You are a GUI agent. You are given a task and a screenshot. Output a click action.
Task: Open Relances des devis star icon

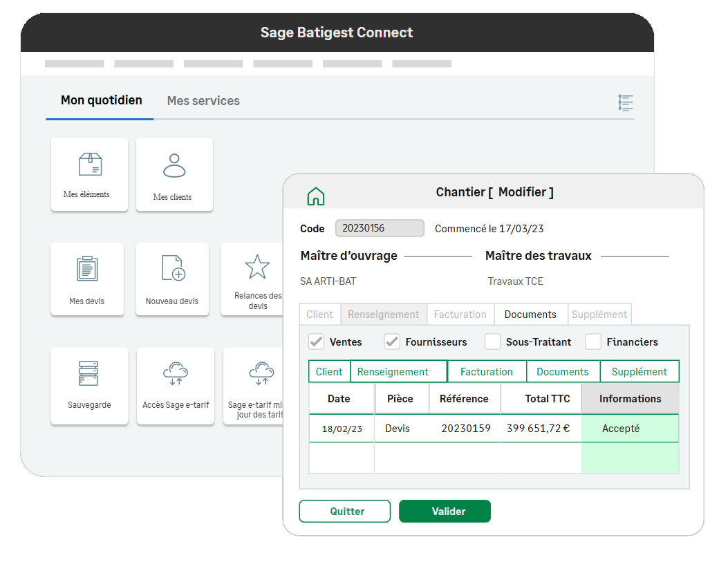[x=256, y=267]
